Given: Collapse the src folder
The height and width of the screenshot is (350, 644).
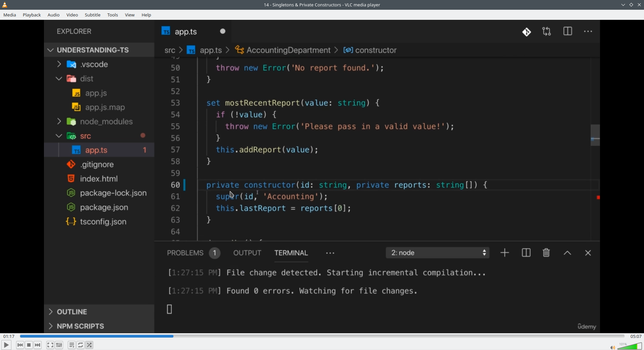Looking at the screenshot, I should [x=99, y=136].
